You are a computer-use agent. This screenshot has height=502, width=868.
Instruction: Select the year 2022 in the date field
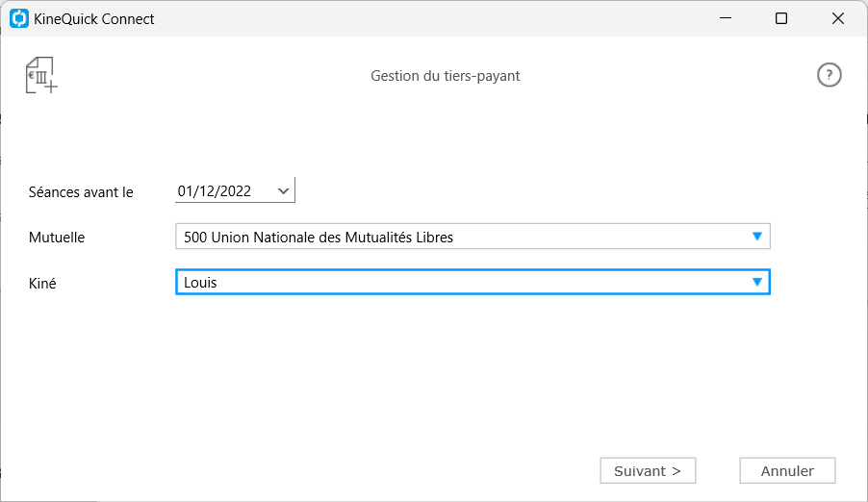[237, 191]
